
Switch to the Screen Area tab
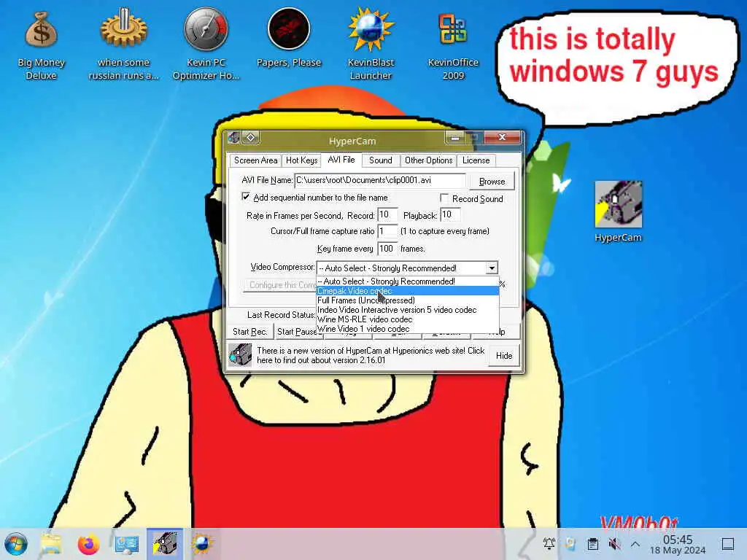(255, 160)
